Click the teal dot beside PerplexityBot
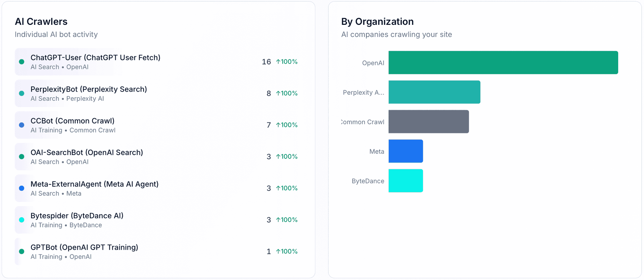 [22, 93]
